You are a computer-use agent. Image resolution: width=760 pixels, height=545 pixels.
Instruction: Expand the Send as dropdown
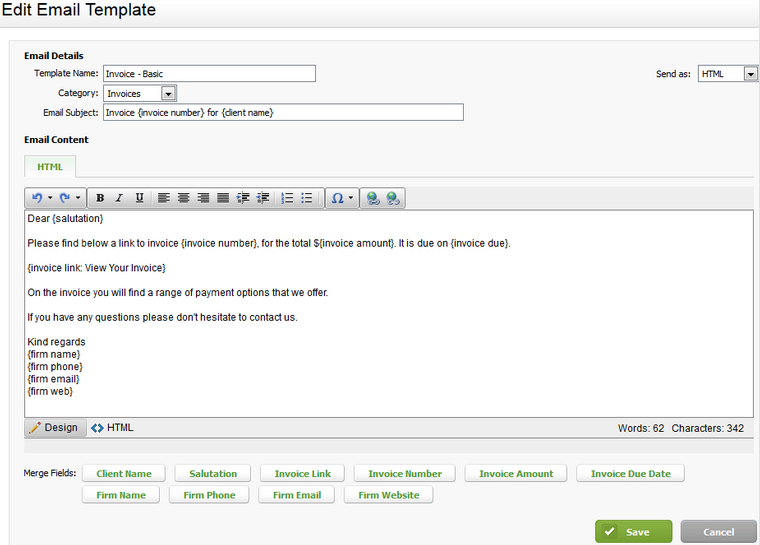tap(750, 74)
